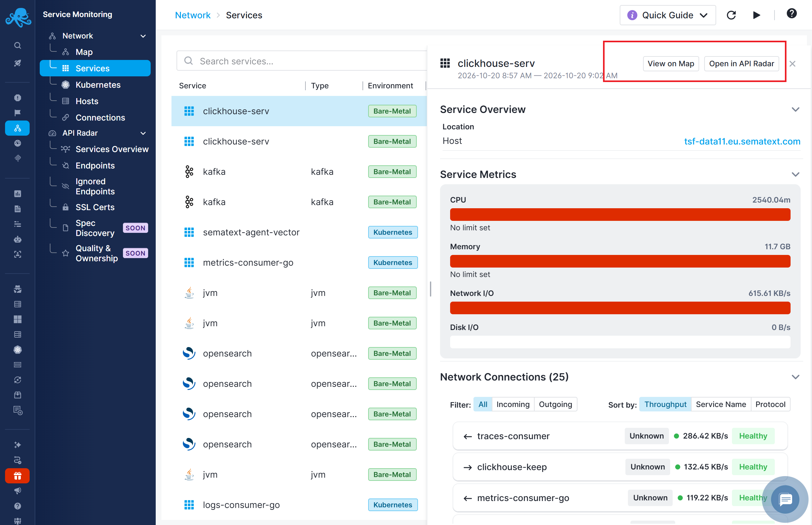Collapse the Service Overview section
This screenshot has width=812, height=525.
coord(795,109)
